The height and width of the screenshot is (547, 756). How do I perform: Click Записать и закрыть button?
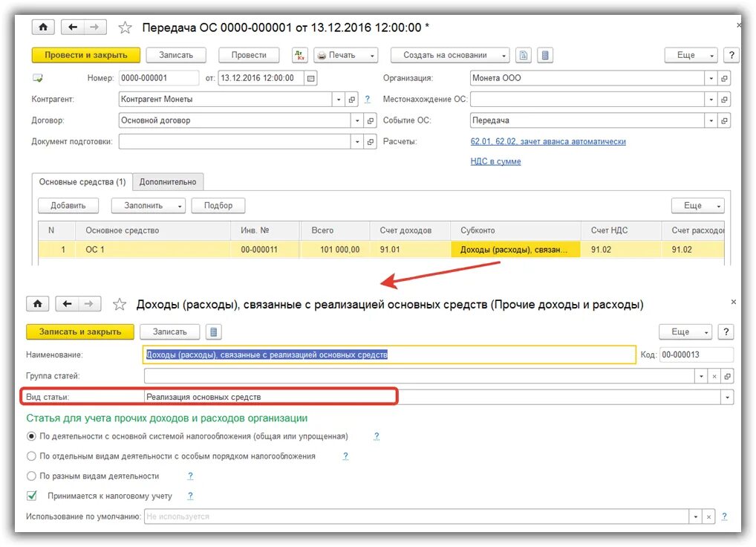click(x=80, y=332)
